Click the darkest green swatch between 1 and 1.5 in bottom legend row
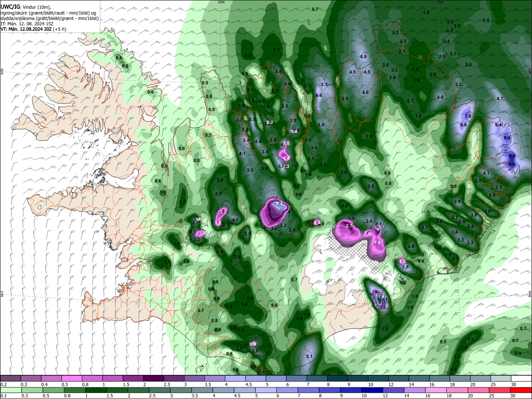Viewport: 532px width, 399px height. pyautogui.click(x=96, y=390)
